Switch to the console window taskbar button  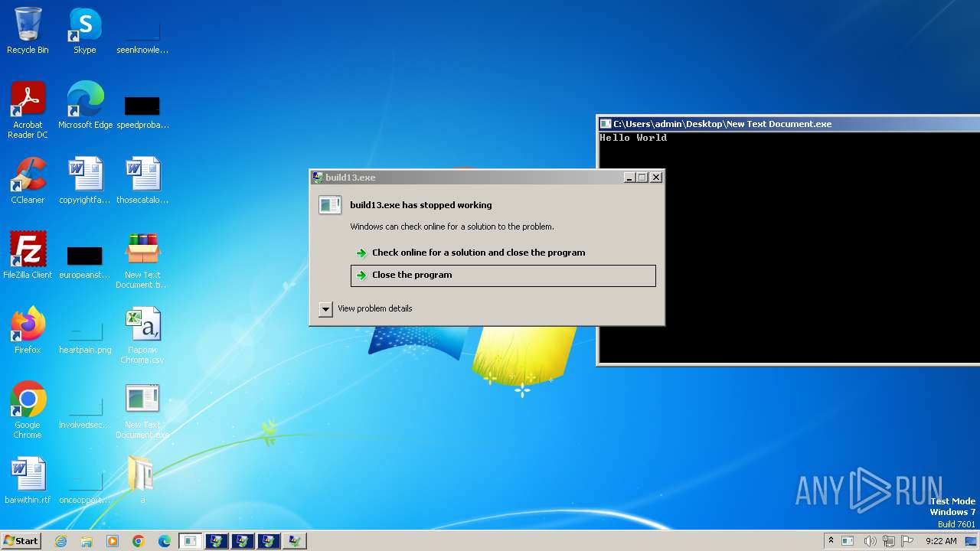pos(191,541)
